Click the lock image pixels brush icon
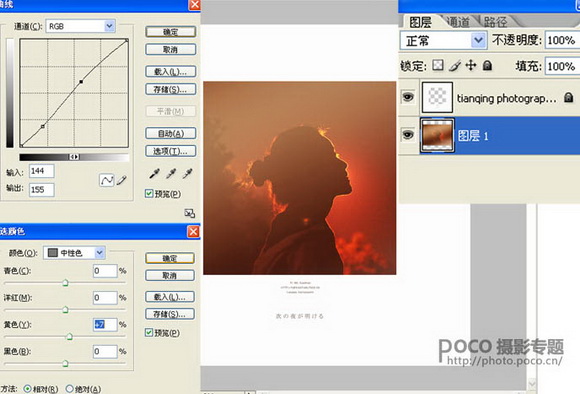The height and width of the screenshot is (394, 580). pyautogui.click(x=455, y=65)
